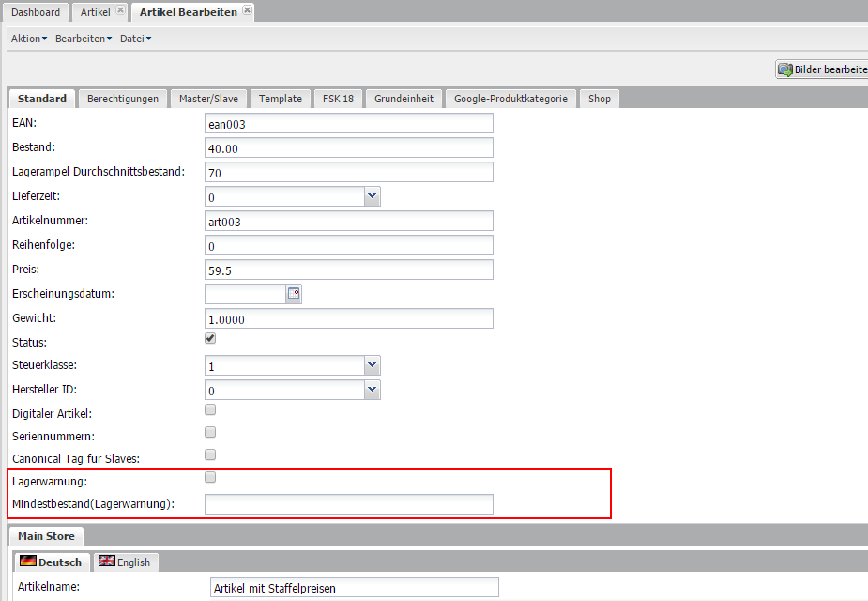Tick the Lagerwarnung checkbox
Screen dimensions: 868x601
click(210, 478)
